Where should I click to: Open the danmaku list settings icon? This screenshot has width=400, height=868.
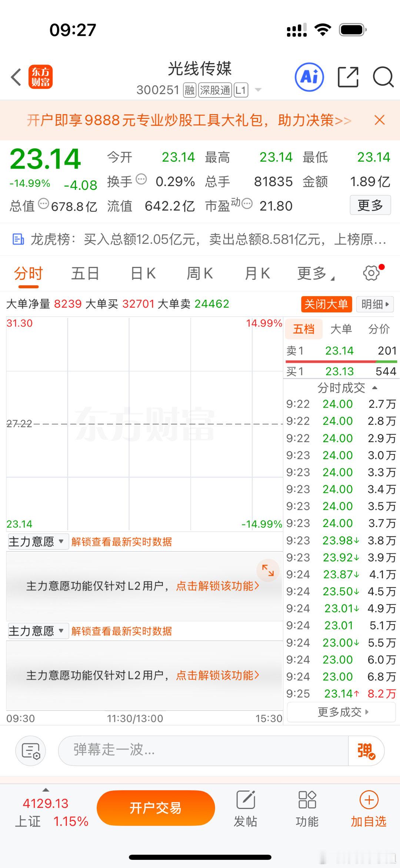(31, 751)
